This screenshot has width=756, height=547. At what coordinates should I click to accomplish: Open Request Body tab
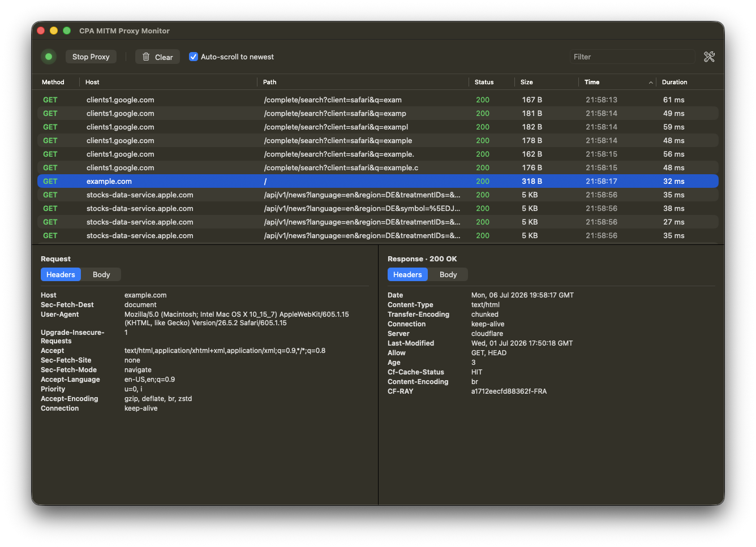(101, 274)
